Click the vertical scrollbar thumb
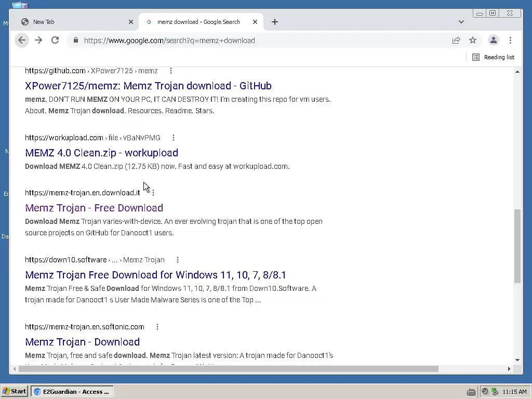 tap(517, 246)
